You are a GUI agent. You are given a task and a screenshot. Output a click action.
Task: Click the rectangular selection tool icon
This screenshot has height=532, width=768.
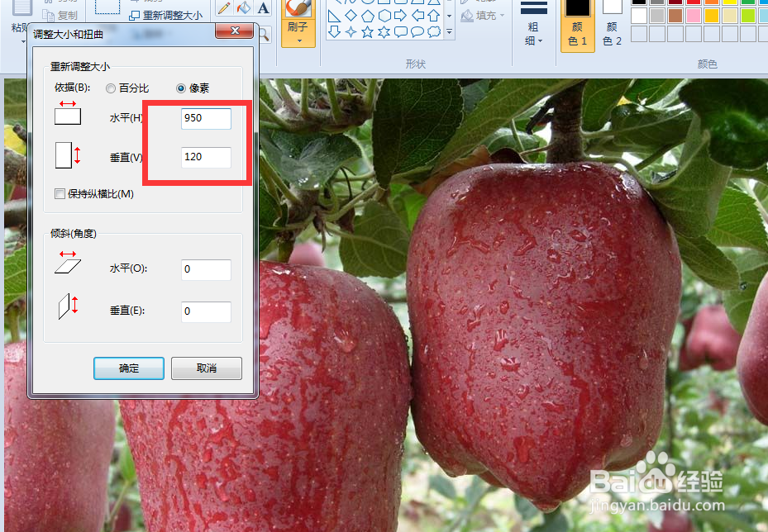click(107, 7)
